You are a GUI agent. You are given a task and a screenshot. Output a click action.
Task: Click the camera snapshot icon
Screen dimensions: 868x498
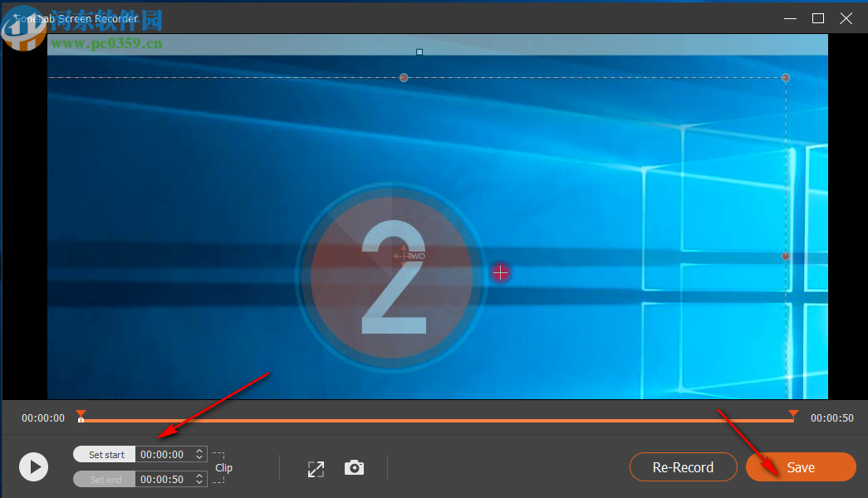[354, 467]
